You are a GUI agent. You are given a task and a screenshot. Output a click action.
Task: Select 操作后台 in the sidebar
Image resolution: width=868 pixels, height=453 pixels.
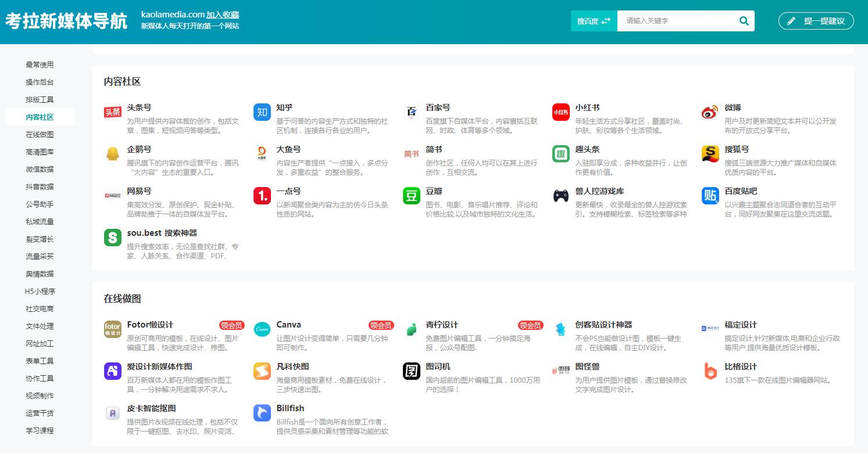coord(40,82)
